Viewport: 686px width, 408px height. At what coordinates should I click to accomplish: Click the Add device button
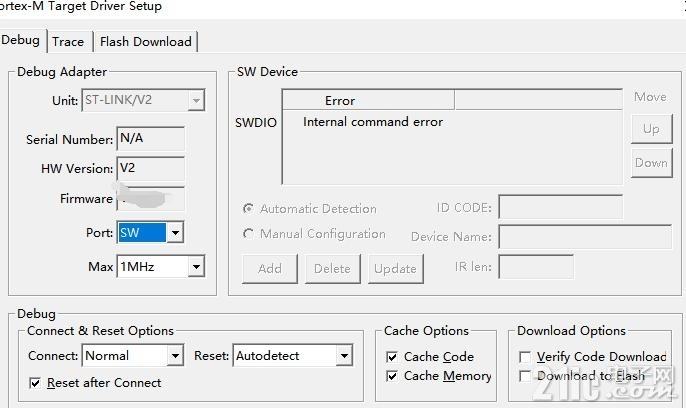pos(270,269)
